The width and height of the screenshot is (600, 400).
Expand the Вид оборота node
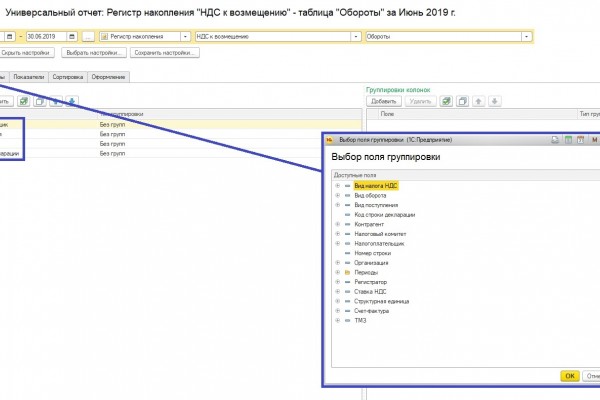[x=338, y=195]
